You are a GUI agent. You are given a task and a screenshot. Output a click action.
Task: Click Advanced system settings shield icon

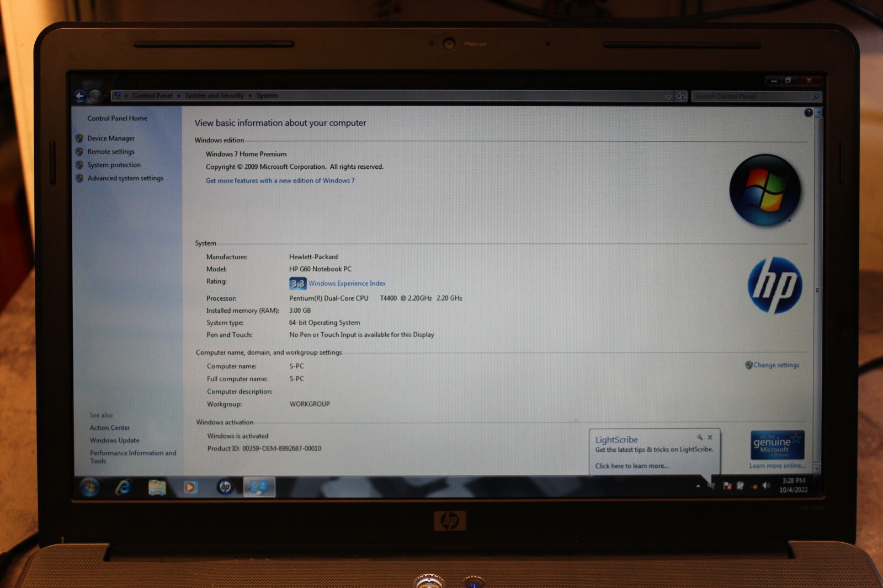click(x=79, y=178)
